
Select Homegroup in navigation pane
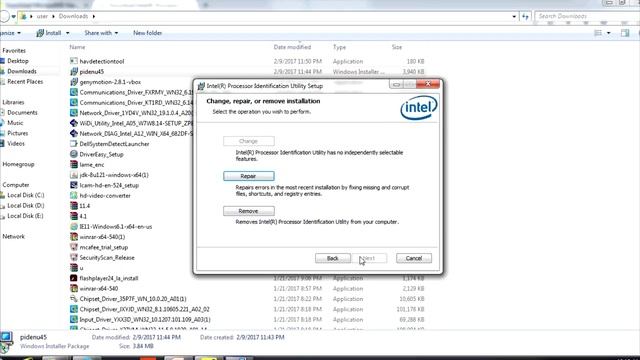(18, 164)
